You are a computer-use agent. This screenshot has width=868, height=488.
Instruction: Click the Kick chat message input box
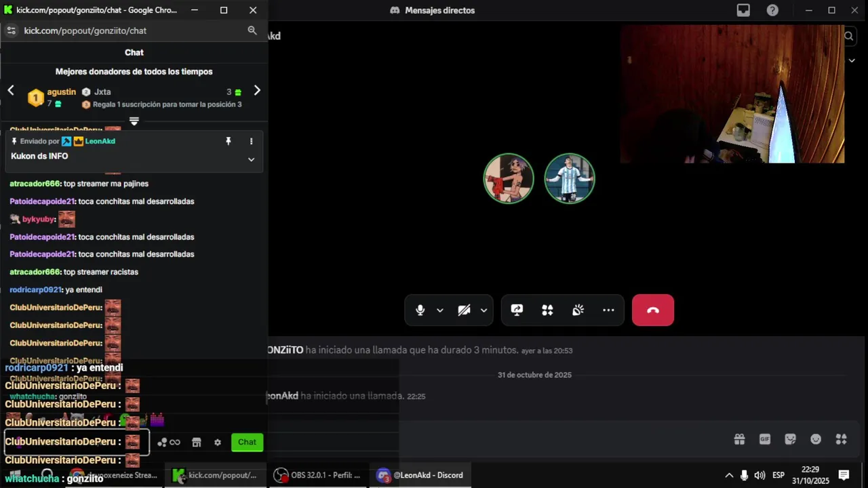coord(77,442)
